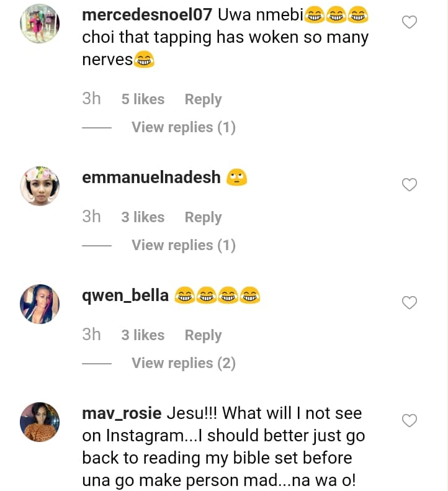Reply to mercedesnoel07's comment

click(x=203, y=99)
